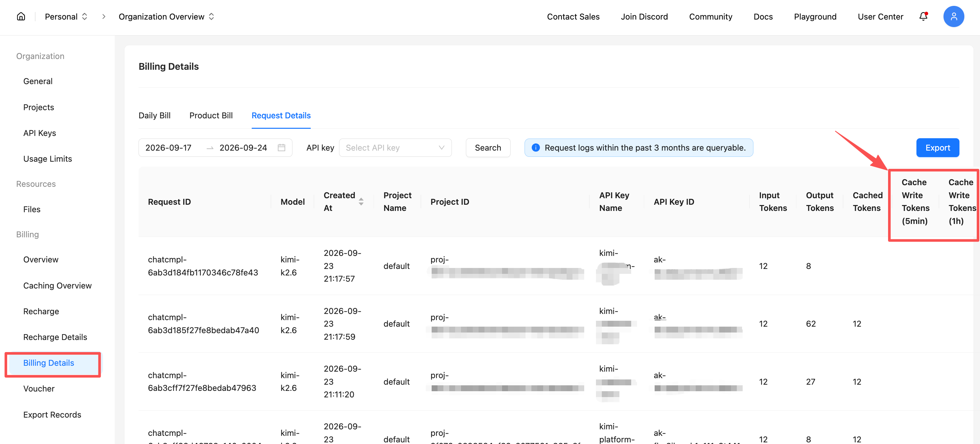980x444 pixels.
Task: Click output tokens value 62
Action: click(811, 324)
